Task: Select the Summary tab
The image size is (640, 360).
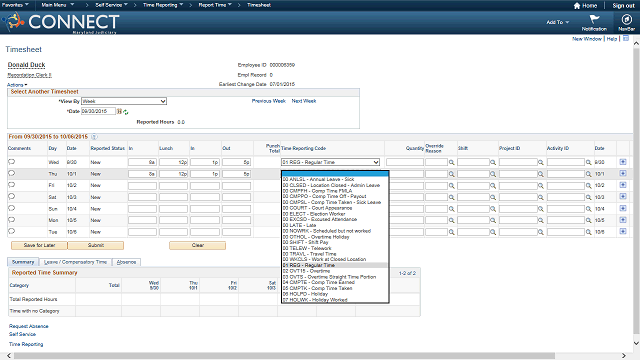Action: tap(23, 262)
